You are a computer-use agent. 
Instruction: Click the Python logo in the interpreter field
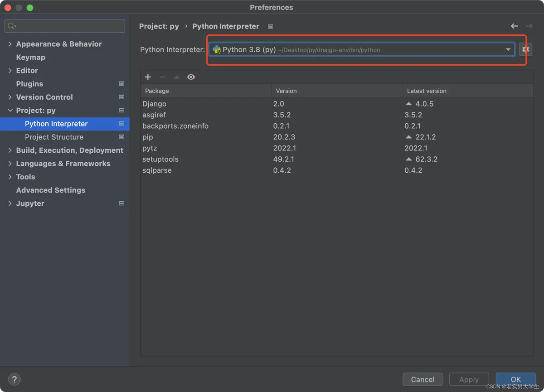pyautogui.click(x=217, y=50)
